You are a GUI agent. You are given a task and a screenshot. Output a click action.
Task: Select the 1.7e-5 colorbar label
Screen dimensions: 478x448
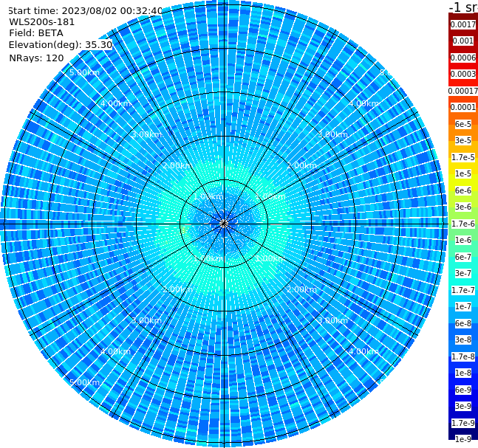[x=463, y=157]
